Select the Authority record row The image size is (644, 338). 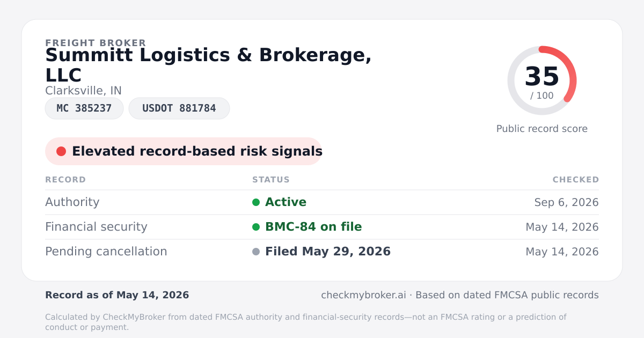point(322,202)
